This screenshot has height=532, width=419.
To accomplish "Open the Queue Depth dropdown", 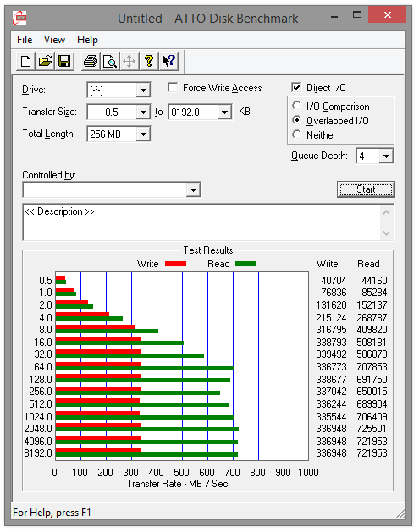I will [386, 156].
